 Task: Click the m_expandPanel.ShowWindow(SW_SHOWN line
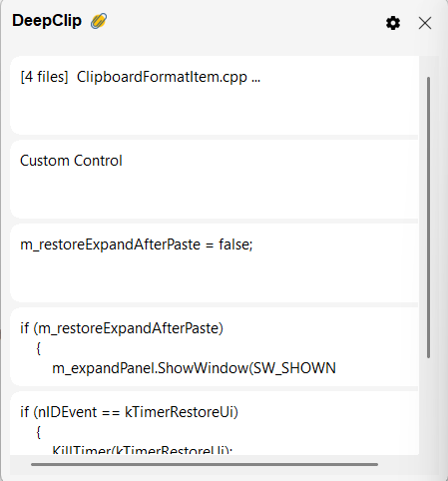tap(194, 368)
